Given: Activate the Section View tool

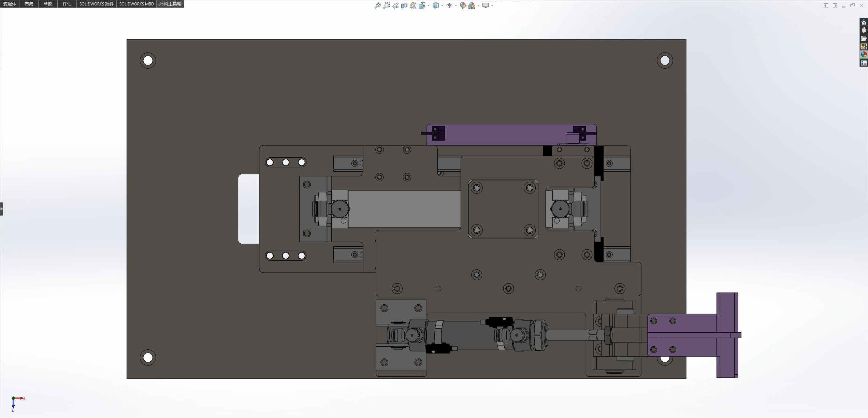Looking at the screenshot, I should click(404, 5).
